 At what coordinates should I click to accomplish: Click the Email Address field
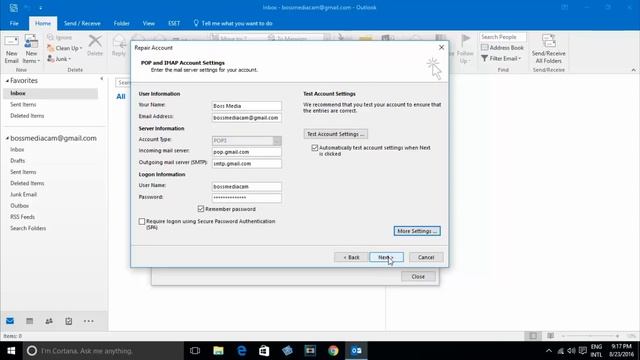coord(247,118)
